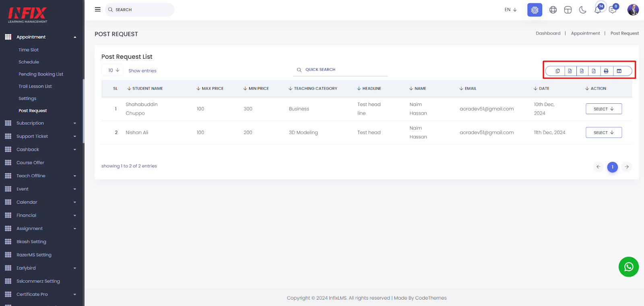Click Post Request breadcrumb
Screen dimensions: 644x306
pos(624,33)
